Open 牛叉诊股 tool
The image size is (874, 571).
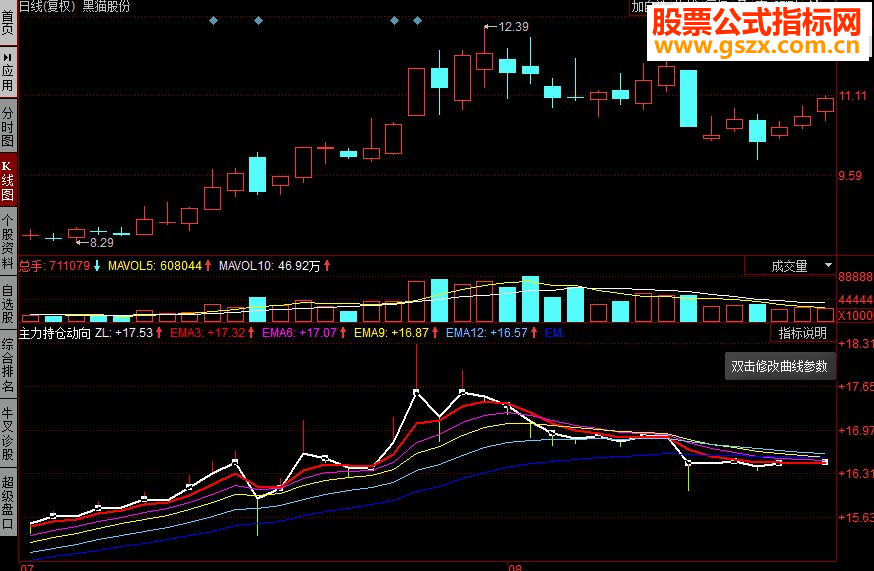tap(8, 433)
